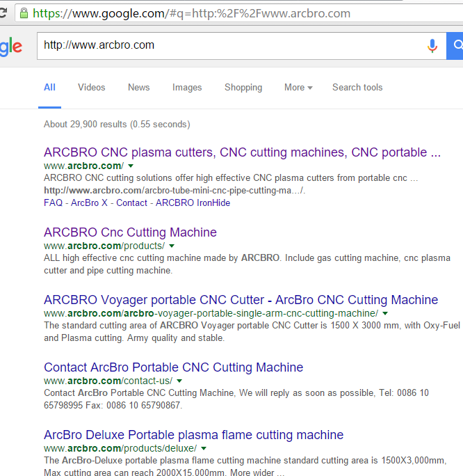
Task: Click the www.arcbro.com/products/ green URL
Action: pos(104,246)
